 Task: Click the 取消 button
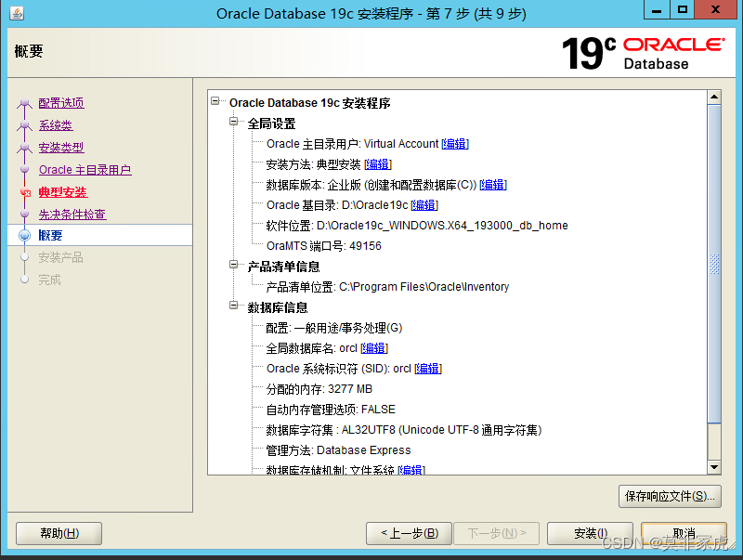[x=684, y=533]
